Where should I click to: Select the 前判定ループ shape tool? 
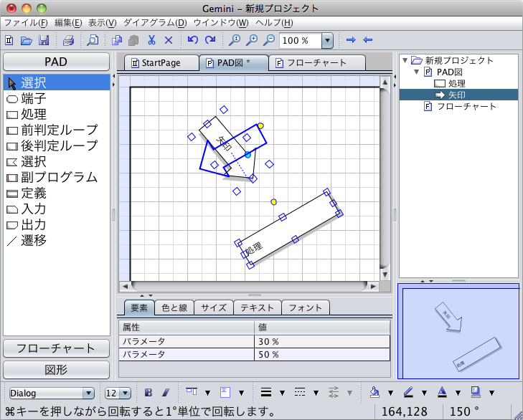point(57,130)
